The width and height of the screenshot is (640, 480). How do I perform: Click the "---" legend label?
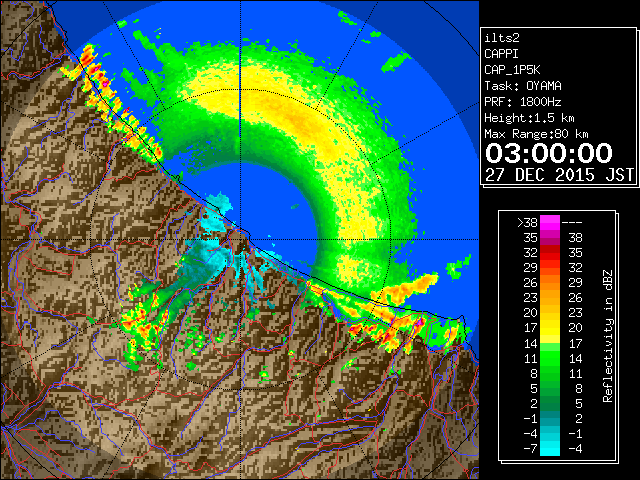572,223
